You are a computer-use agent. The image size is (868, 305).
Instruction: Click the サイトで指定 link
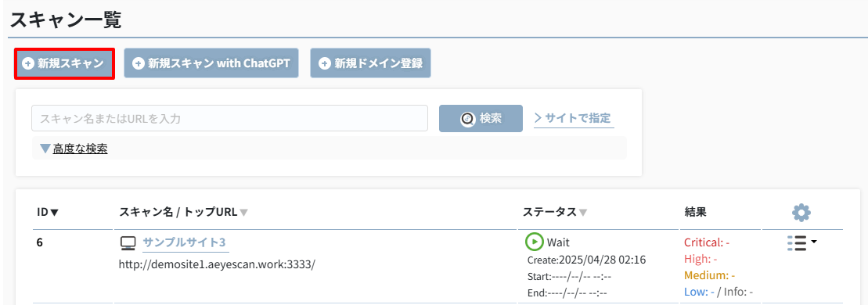click(574, 118)
